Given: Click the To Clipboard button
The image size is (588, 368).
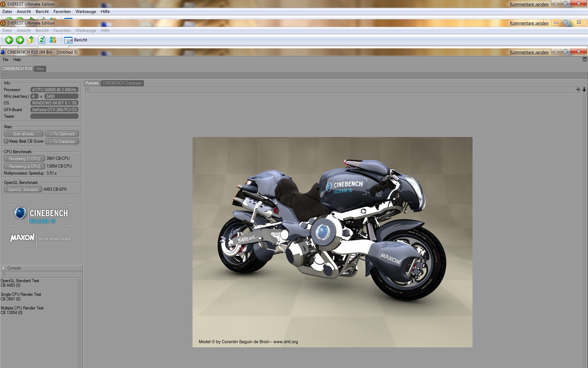Looking at the screenshot, I should pos(62,134).
